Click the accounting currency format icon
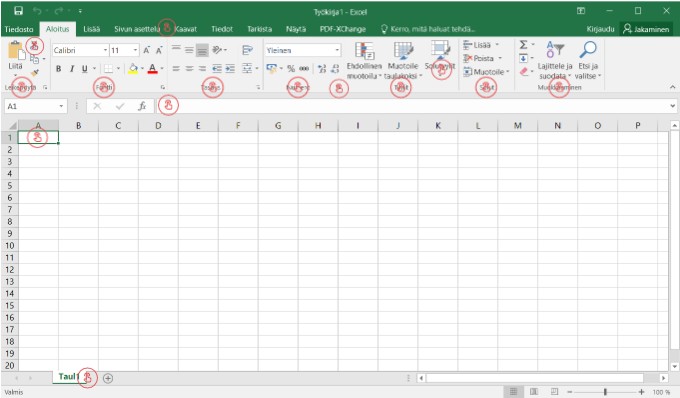This screenshot has height=398, width=680. 271,69
